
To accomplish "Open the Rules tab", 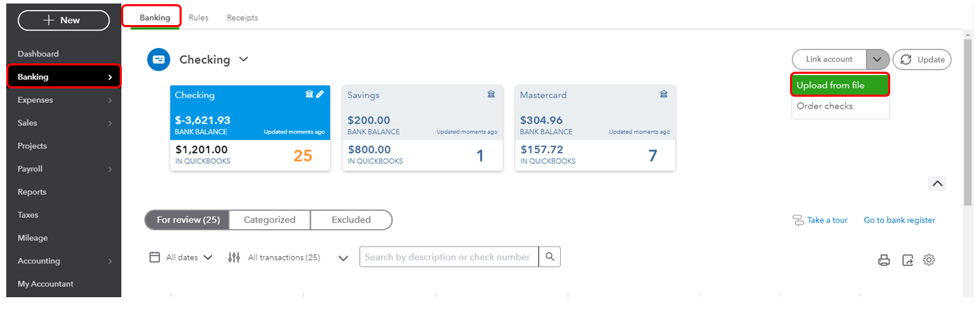I will (198, 18).
